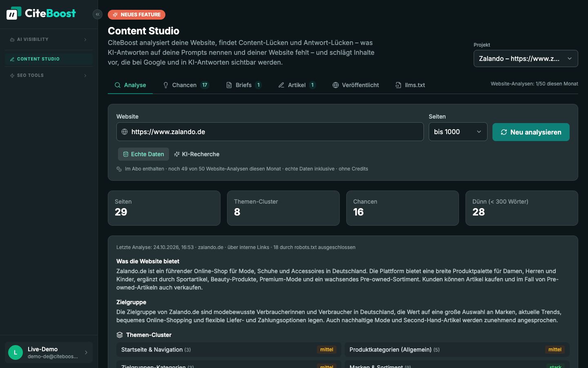This screenshot has height=368, width=588.
Task: Open the Seiten dropdown set to bis 1000
Action: click(x=458, y=132)
